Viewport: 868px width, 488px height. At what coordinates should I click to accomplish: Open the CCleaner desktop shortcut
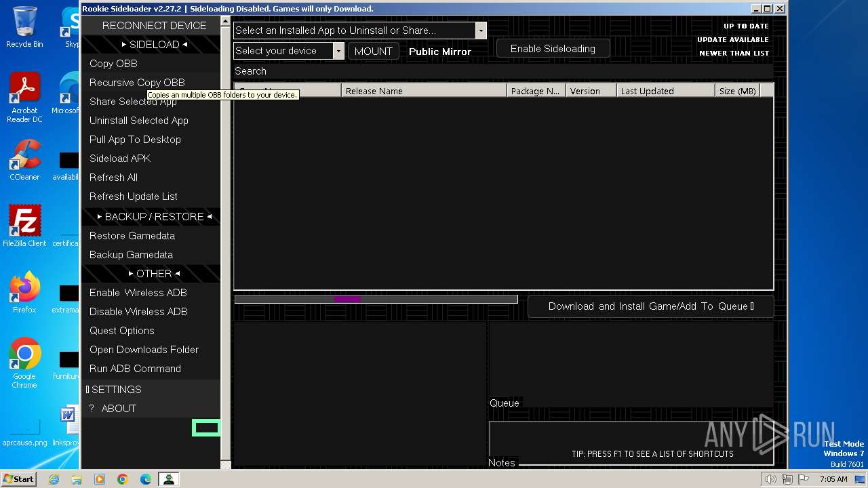click(24, 160)
